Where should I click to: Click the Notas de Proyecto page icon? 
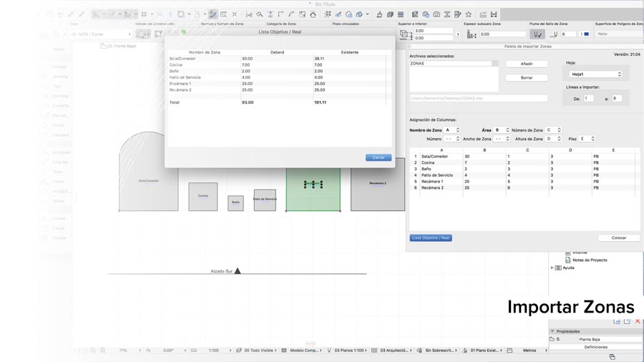567,259
